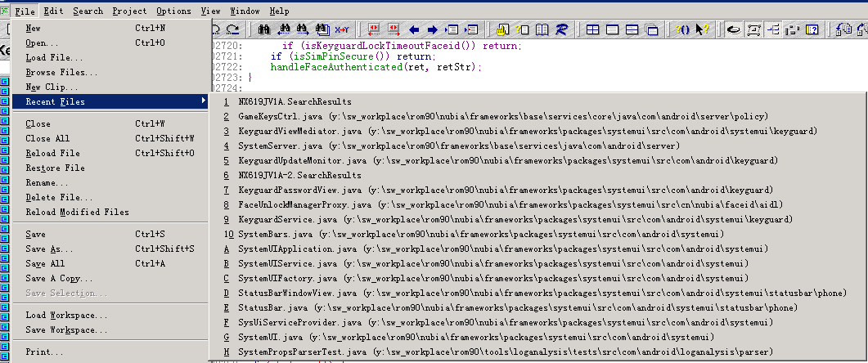Click the Go Back blue left arrow

tap(414, 29)
